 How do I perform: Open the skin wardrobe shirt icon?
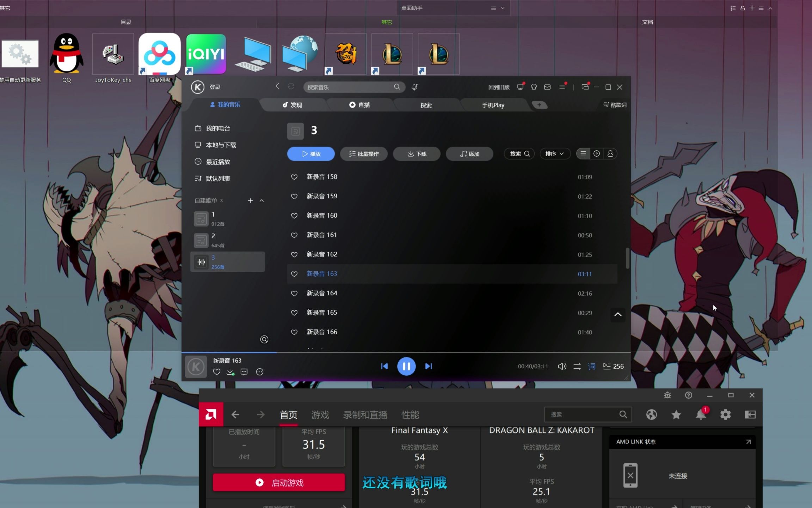click(534, 87)
